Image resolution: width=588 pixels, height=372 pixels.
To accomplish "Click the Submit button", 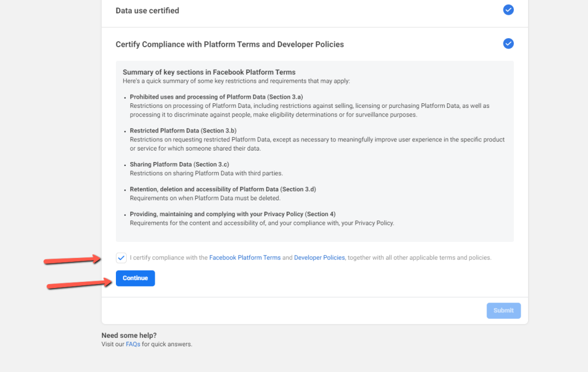I will click(503, 310).
